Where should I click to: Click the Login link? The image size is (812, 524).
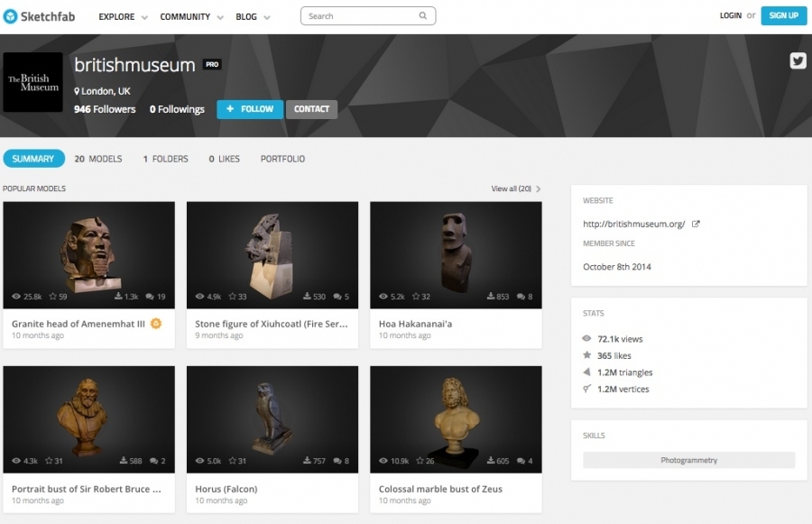(730, 15)
